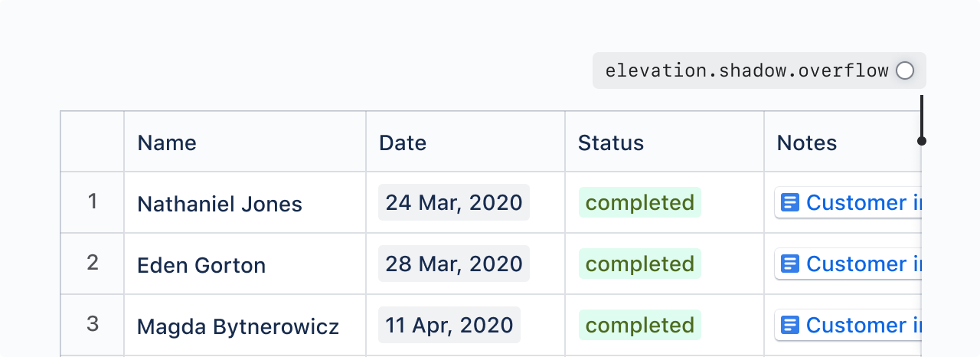
Task: Click the elevation.shadow.overflow token circle swatch
Action: click(905, 71)
